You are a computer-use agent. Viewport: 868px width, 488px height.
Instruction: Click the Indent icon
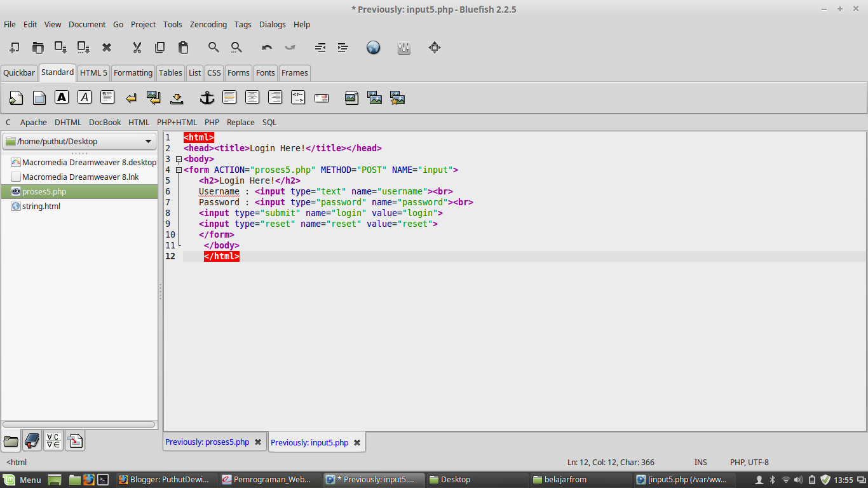[343, 48]
